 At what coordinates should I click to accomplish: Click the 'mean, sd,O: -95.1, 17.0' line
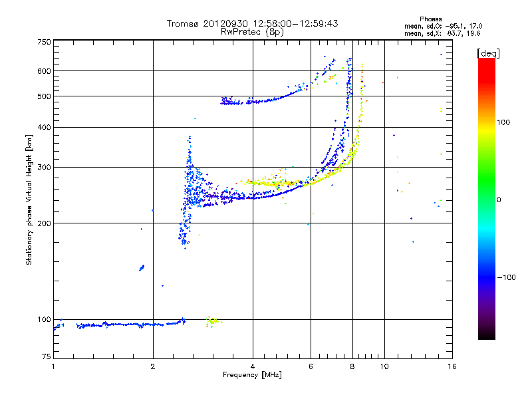[x=443, y=26]
